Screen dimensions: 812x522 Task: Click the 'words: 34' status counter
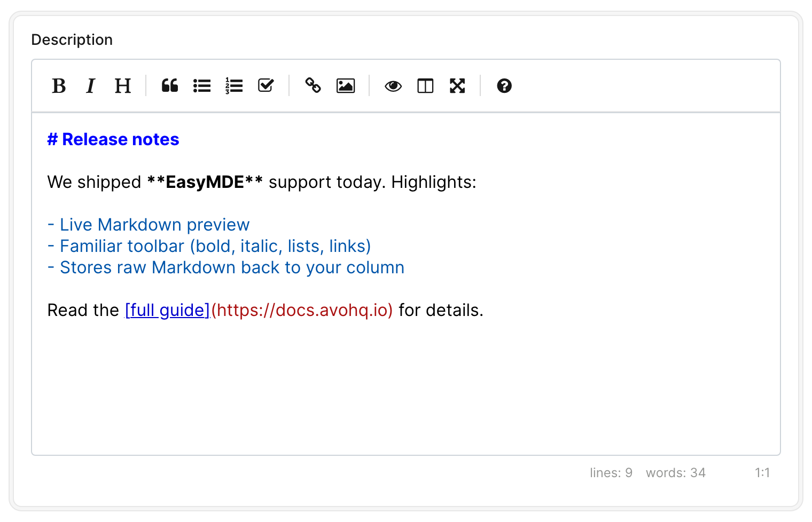(x=676, y=473)
